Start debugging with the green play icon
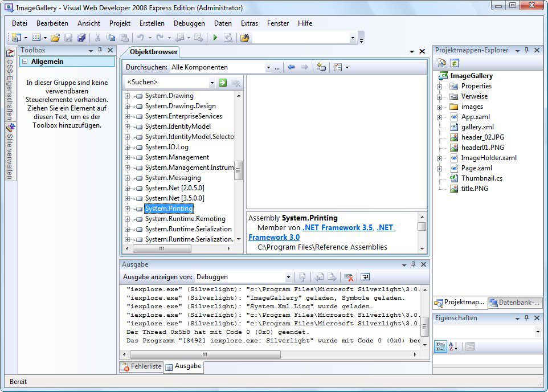This screenshot has width=548, height=392. [215, 38]
